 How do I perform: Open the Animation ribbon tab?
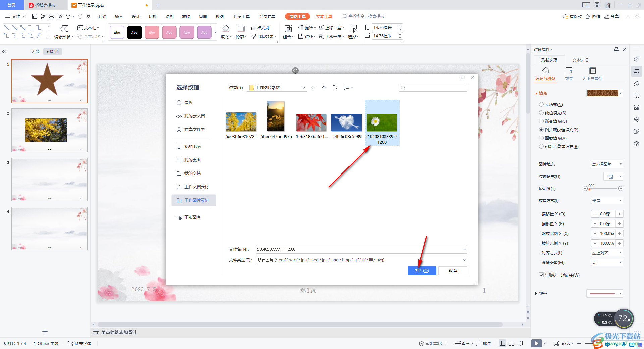pos(169,16)
